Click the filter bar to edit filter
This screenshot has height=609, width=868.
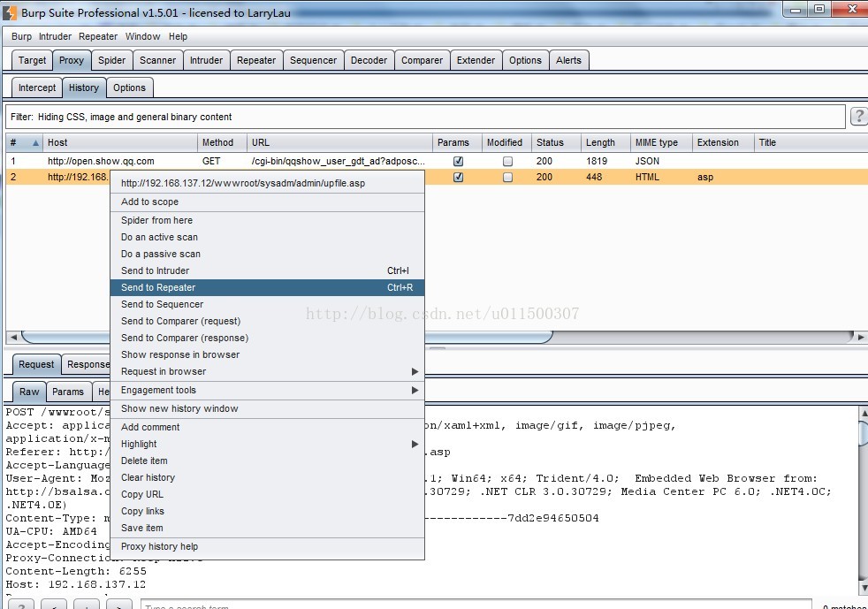click(x=425, y=117)
